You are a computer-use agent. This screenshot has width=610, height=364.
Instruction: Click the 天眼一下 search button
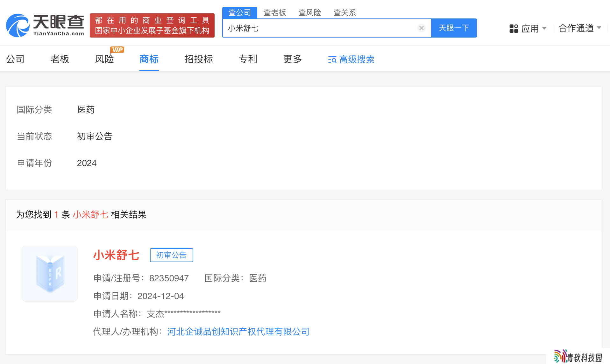click(x=454, y=28)
